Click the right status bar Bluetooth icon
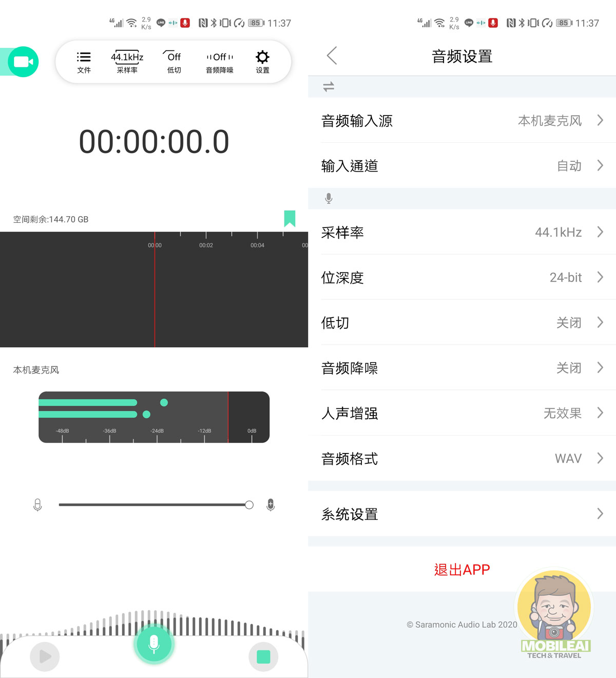This screenshot has height=678, width=616. 522,23
